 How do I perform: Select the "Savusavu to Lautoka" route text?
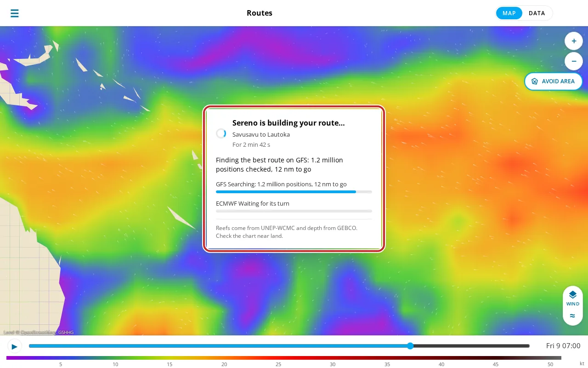(x=261, y=135)
